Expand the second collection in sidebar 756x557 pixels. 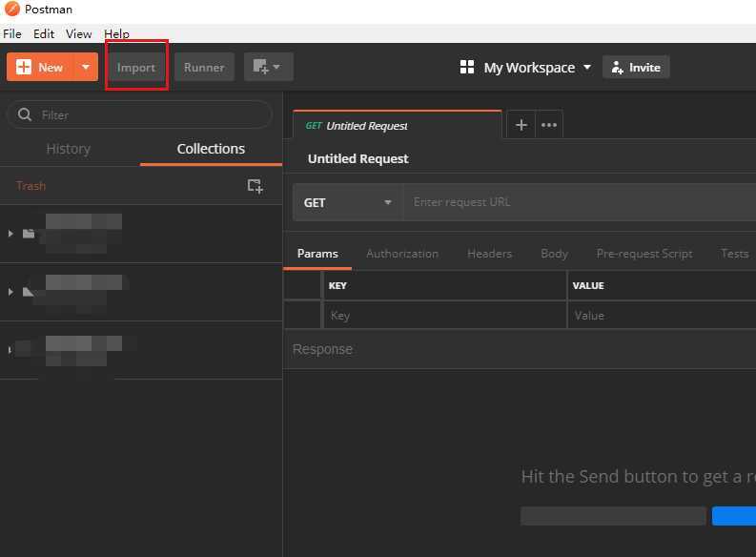click(x=10, y=292)
